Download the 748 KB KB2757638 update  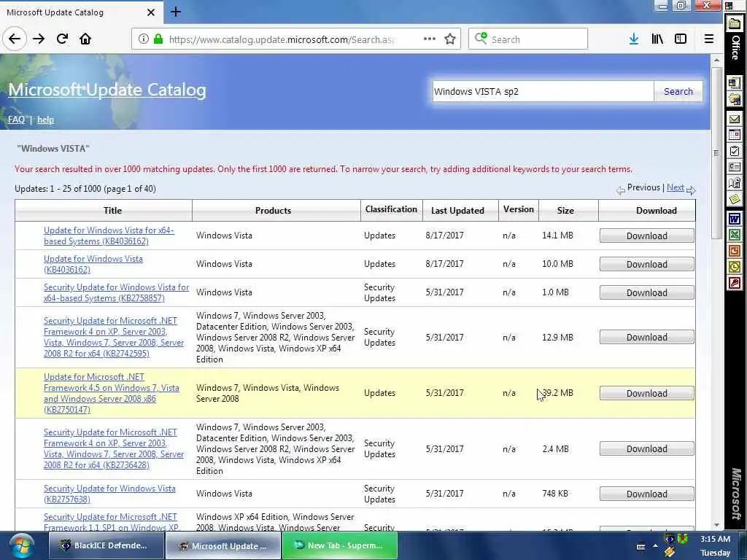click(x=646, y=494)
